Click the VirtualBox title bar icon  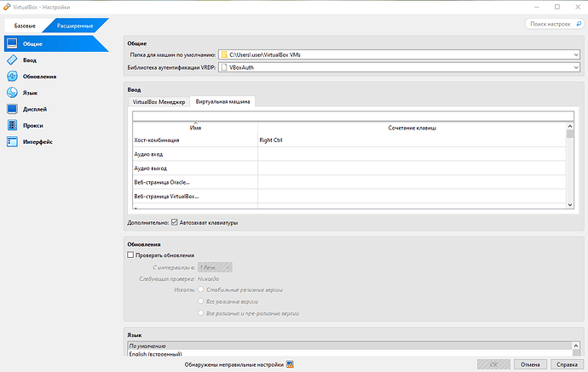(7, 7)
